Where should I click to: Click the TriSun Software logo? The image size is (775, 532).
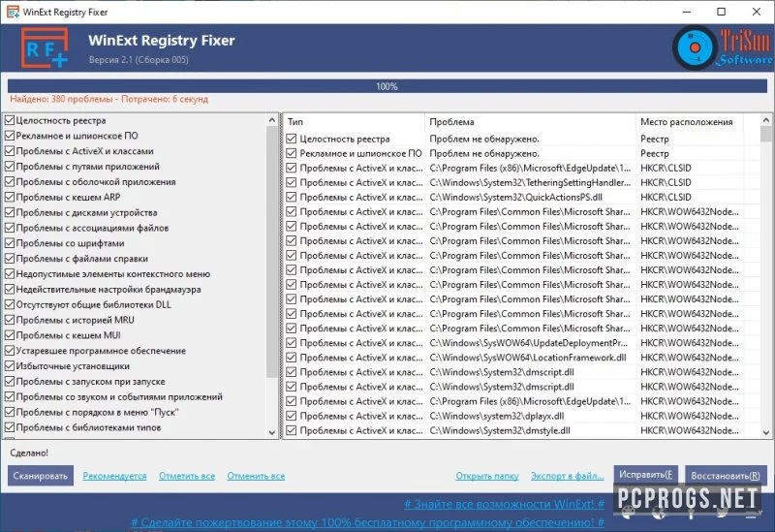(x=723, y=47)
